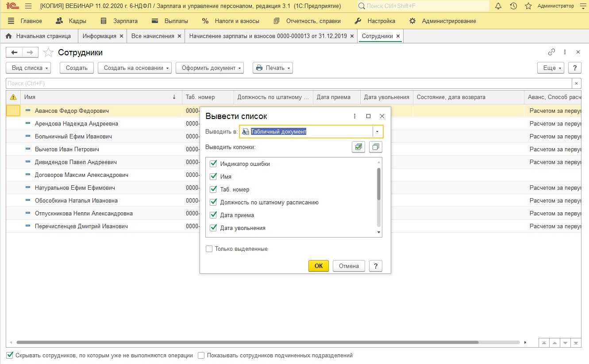Screen dimensions: 589x364
Task: Open the Настройка section
Action: coord(375,21)
